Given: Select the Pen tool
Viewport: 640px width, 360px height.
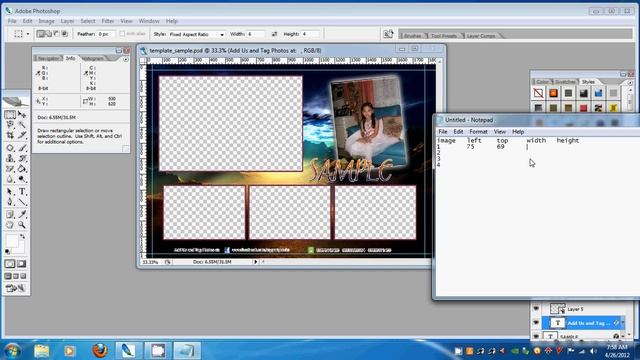Looking at the screenshot, I should (x=10, y=202).
